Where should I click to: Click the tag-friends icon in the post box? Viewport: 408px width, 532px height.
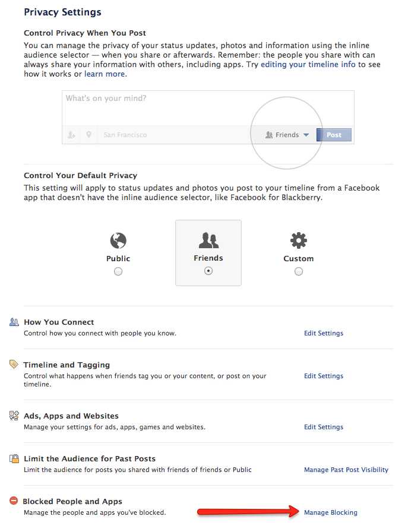(72, 135)
